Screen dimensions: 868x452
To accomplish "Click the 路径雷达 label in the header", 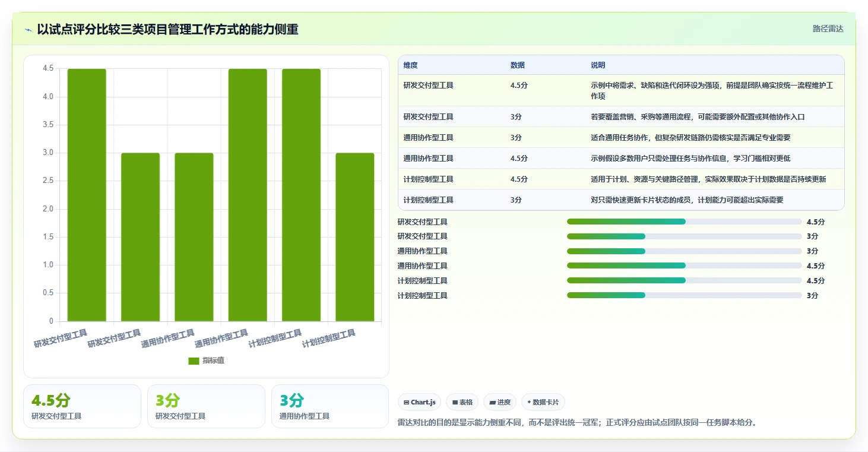I will [828, 29].
